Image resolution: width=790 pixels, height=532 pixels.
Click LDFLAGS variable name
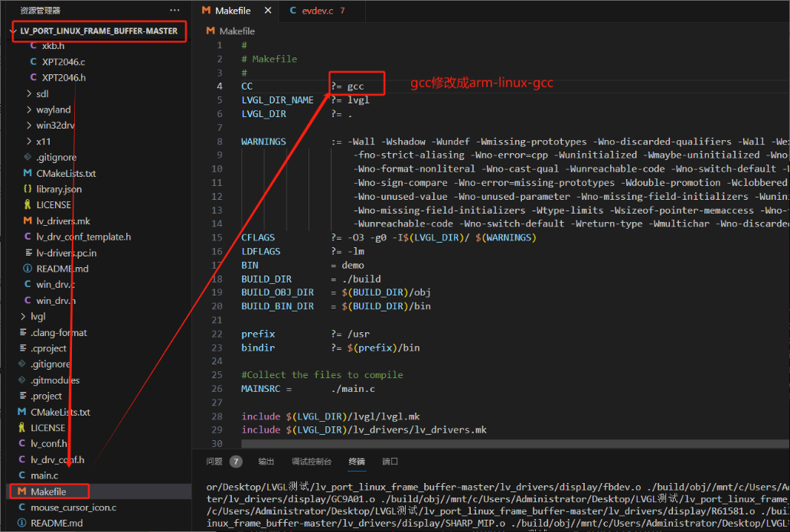pos(260,251)
